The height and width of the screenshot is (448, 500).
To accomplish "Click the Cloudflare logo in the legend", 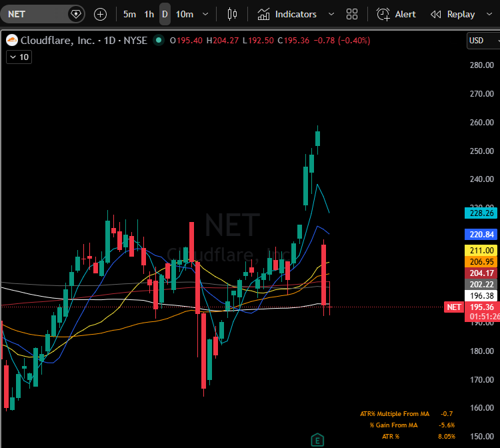I will [x=12, y=41].
